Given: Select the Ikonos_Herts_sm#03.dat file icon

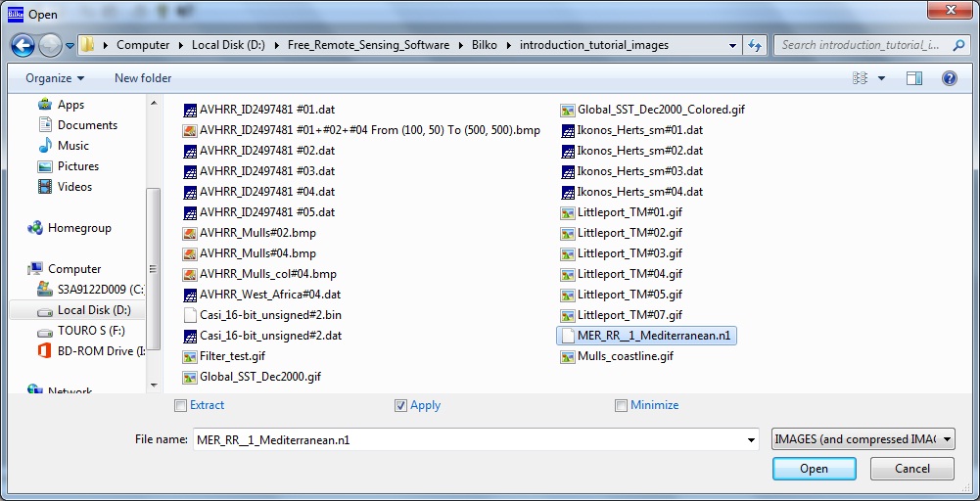Looking at the screenshot, I should click(568, 171).
